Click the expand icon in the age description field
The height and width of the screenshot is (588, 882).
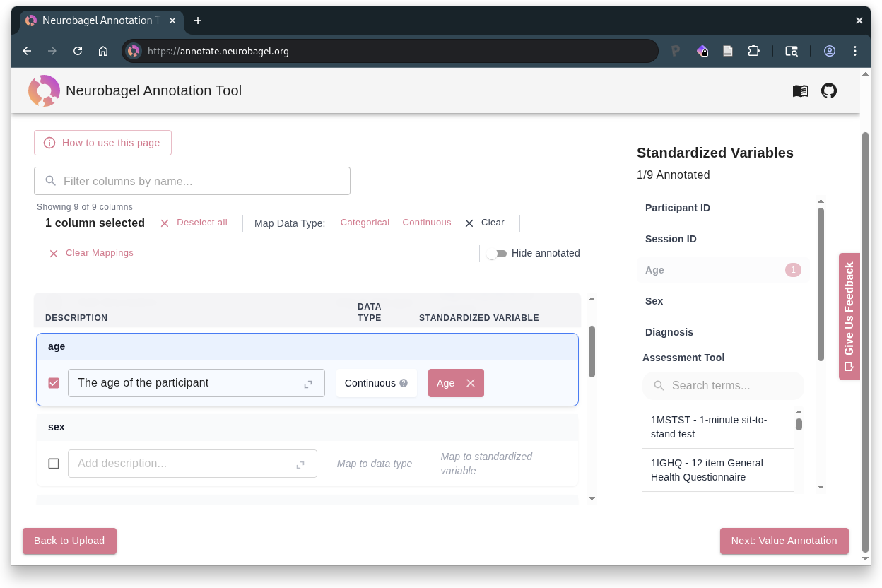pyautogui.click(x=308, y=384)
